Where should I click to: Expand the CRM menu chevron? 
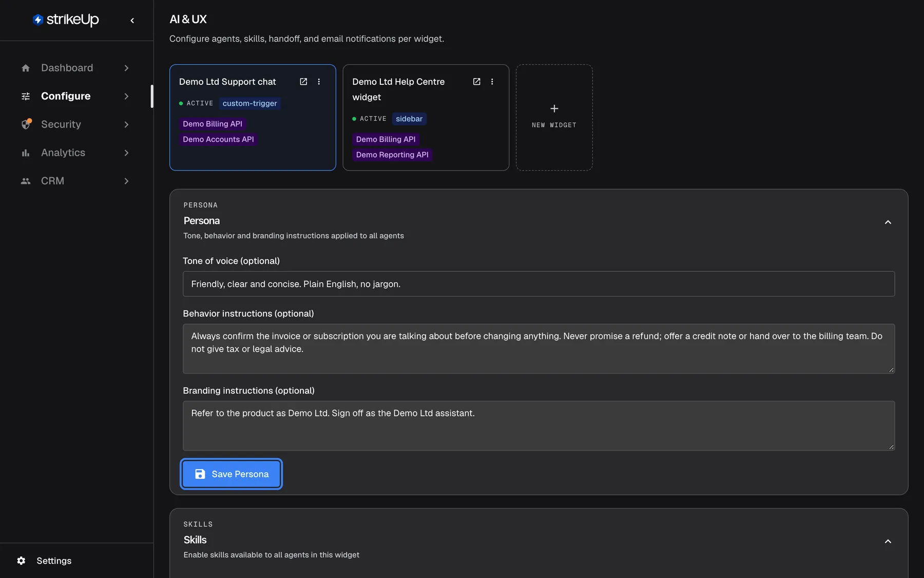pyautogui.click(x=126, y=181)
